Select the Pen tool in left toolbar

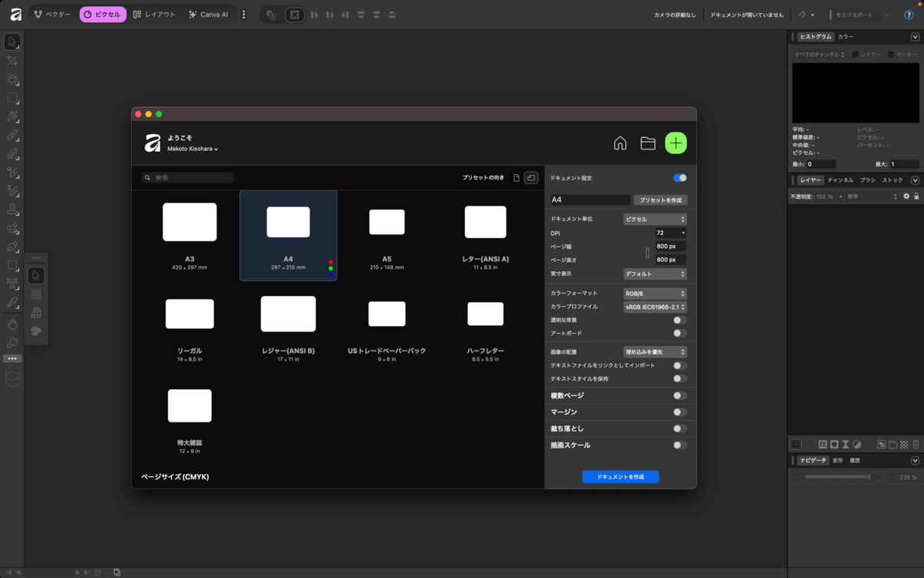click(12, 247)
